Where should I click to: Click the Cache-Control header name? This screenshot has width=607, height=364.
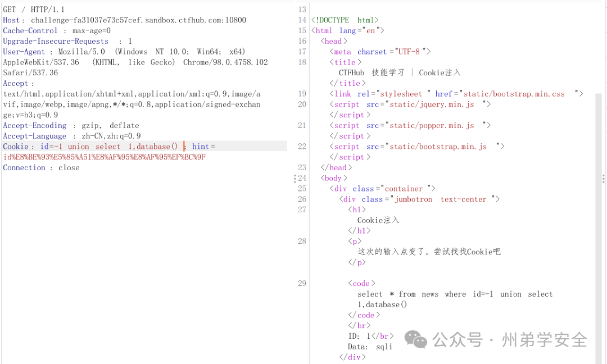pyautogui.click(x=30, y=30)
